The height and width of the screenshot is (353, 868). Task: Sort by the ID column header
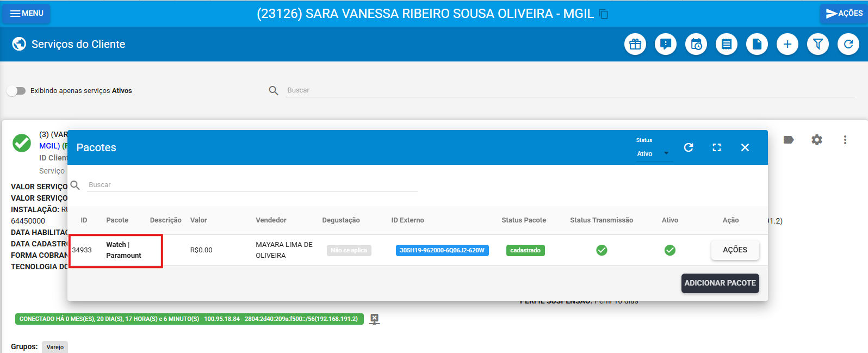click(x=84, y=220)
